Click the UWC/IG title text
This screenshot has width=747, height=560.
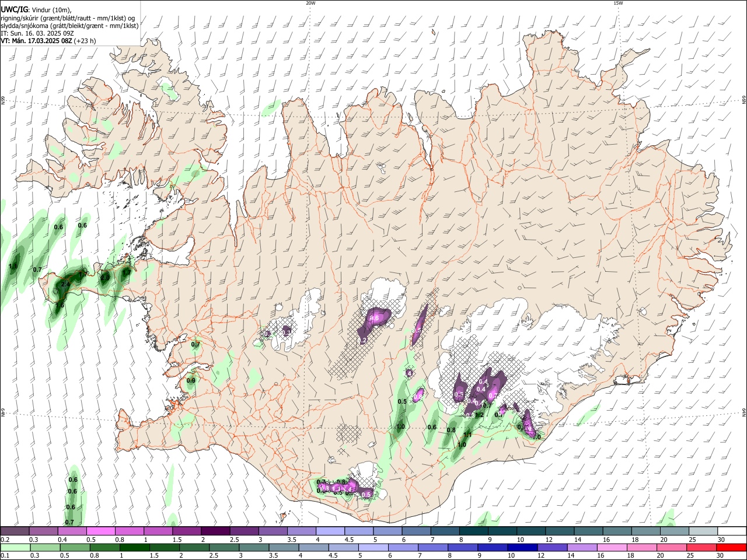pos(14,10)
